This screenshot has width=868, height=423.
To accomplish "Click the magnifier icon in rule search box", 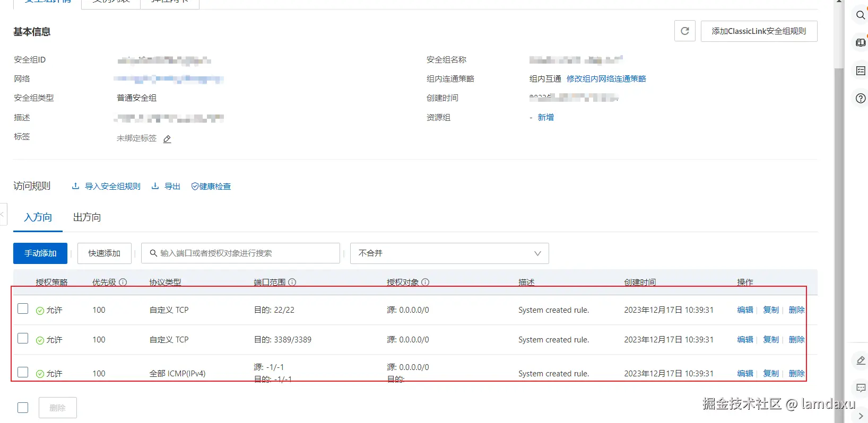I will point(153,253).
